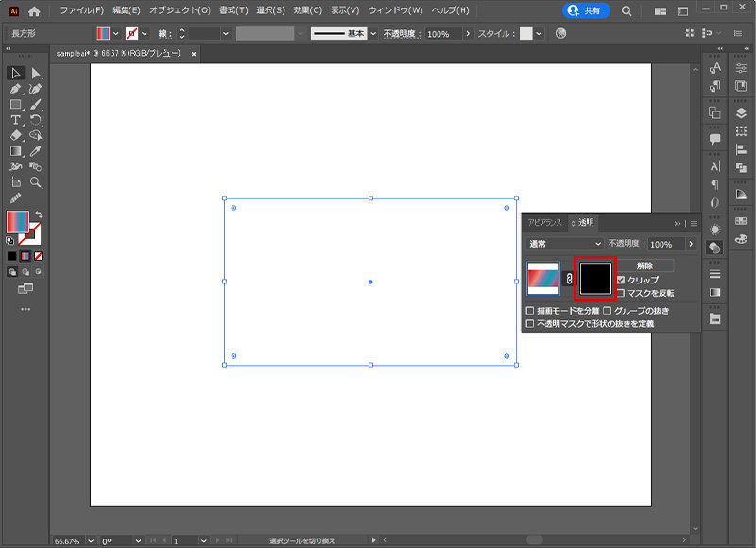
Task: Switch to the アピアランス tab
Action: click(544, 223)
